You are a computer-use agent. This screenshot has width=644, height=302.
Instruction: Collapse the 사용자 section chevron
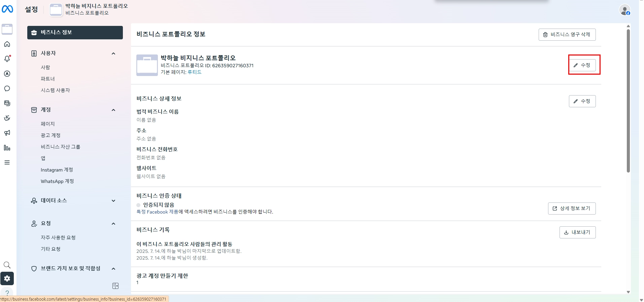113,53
